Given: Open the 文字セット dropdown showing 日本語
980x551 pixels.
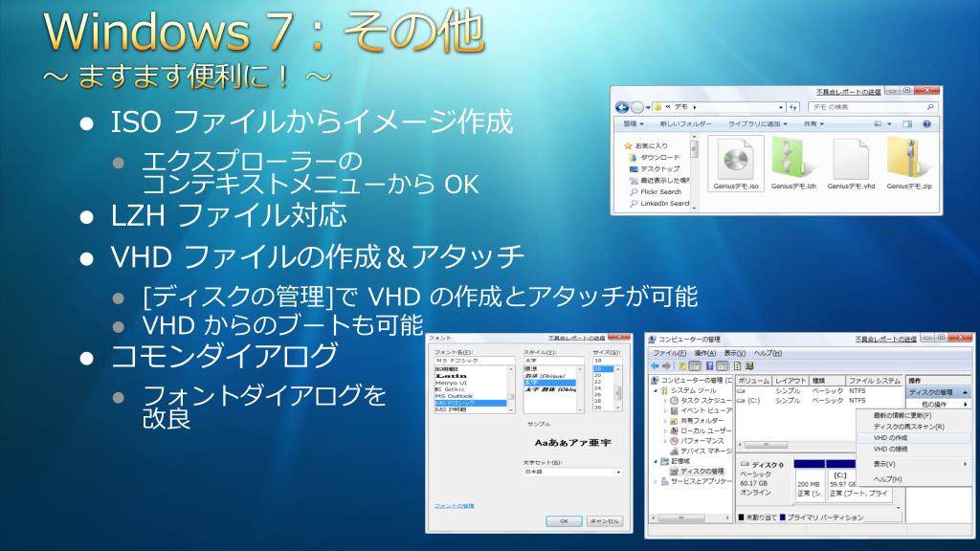Looking at the screenshot, I should pos(572,473).
